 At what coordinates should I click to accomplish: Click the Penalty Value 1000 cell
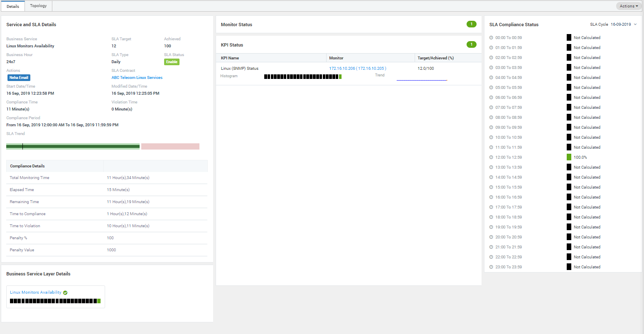111,250
